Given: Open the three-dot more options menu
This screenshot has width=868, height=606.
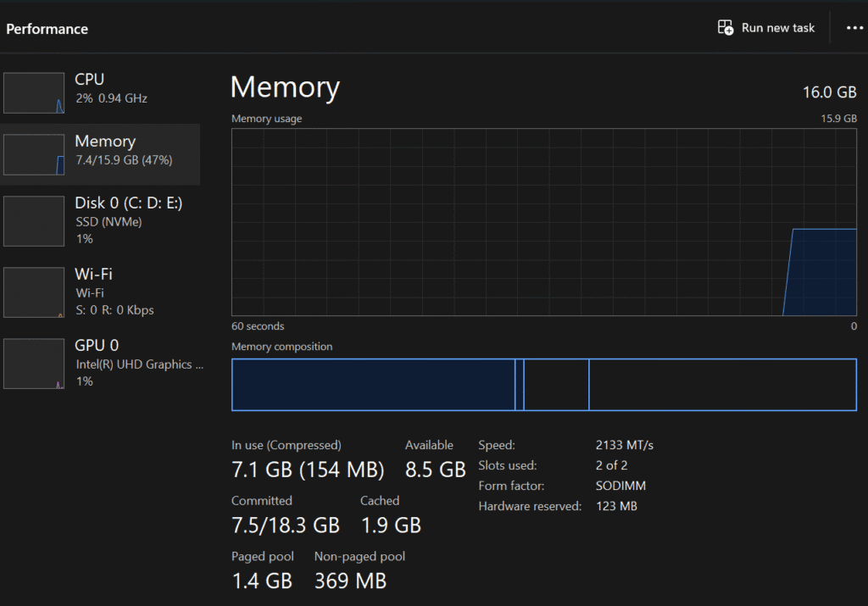Looking at the screenshot, I should click(854, 28).
